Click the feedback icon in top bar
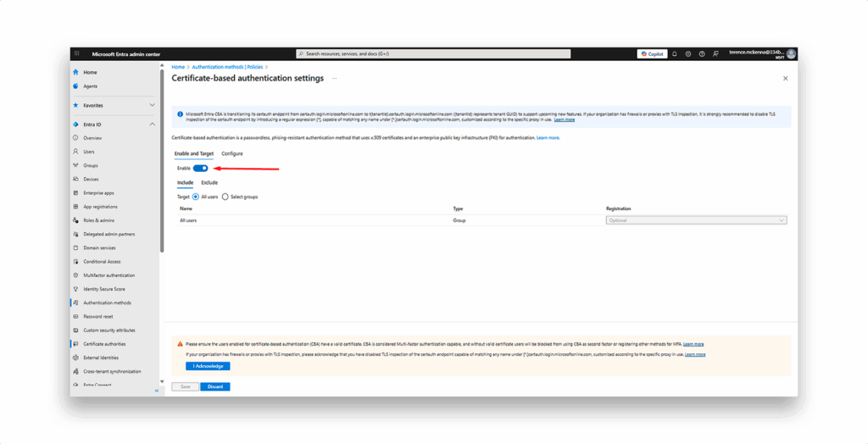Image resolution: width=868 pixels, height=444 pixels. pos(715,53)
